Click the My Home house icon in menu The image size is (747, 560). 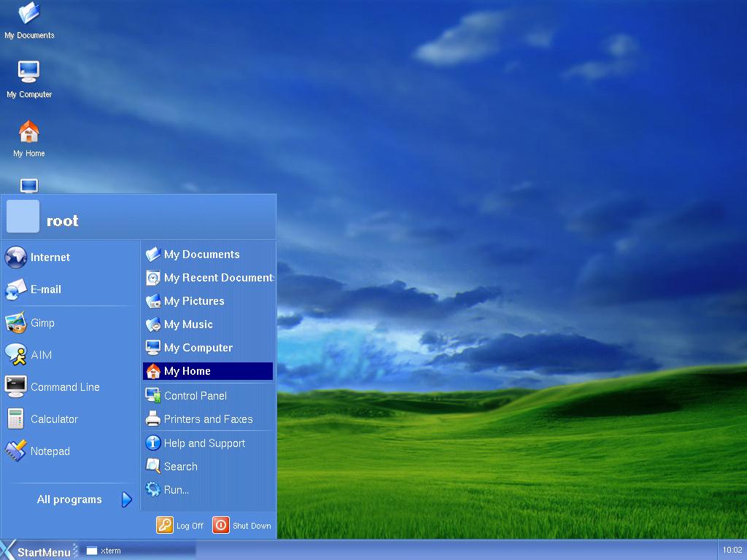[x=153, y=371]
